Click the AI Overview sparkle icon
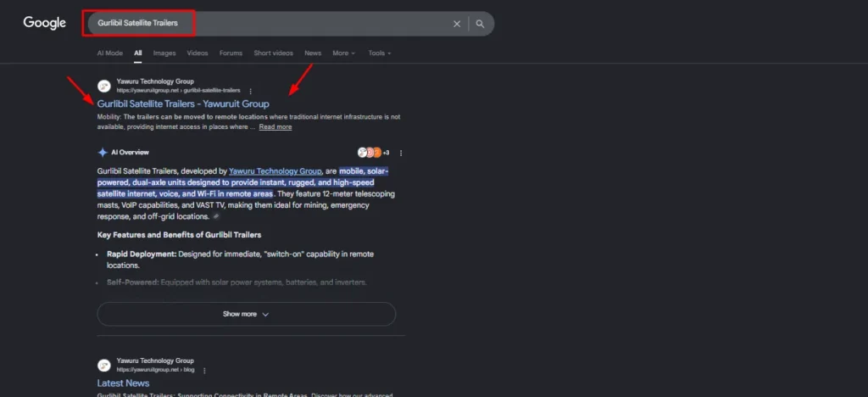 click(x=103, y=153)
